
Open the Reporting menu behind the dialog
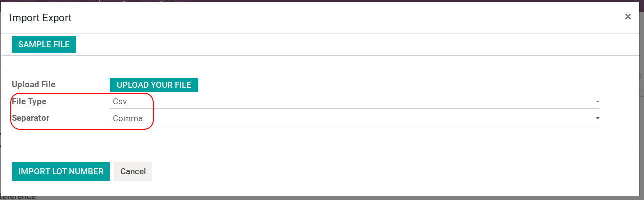click(x=108, y=1)
